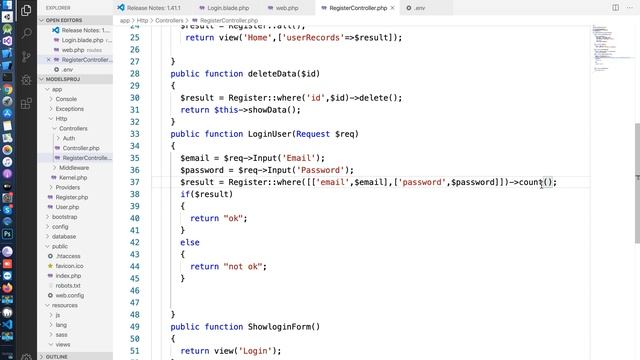
Task: Close RegisterController.php in Open Editors list
Action: pos(49,60)
